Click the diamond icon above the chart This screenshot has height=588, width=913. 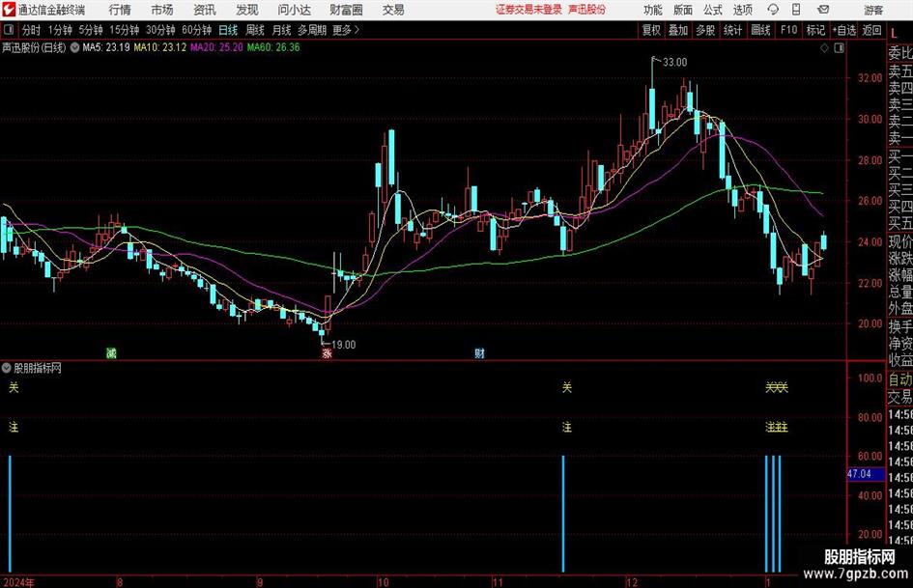tap(824, 48)
